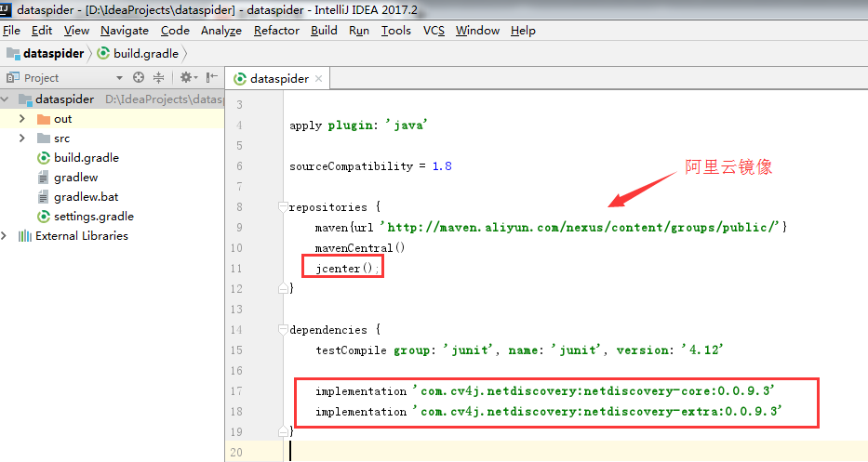Open the Help menu
Image resolution: width=868 pixels, height=462 pixels.
[523, 31]
